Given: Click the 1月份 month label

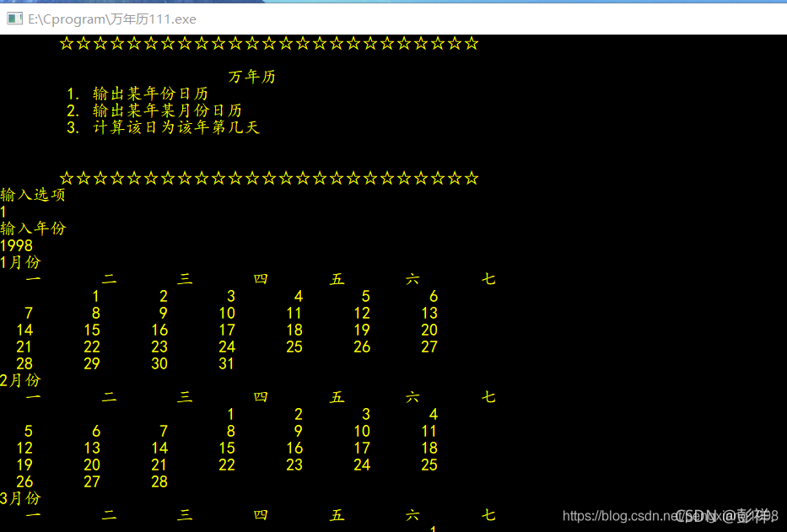Looking at the screenshot, I should (20, 262).
